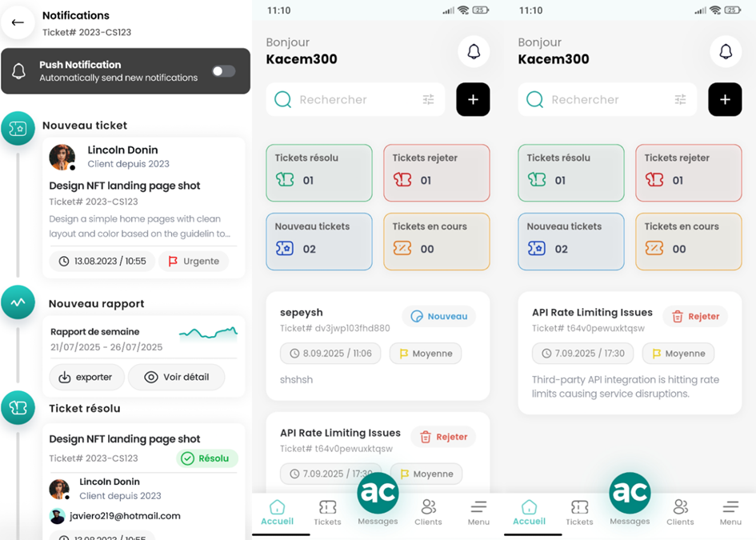756x540 pixels.
Task: Open Tickets en cours card in right screen
Action: 689,242
